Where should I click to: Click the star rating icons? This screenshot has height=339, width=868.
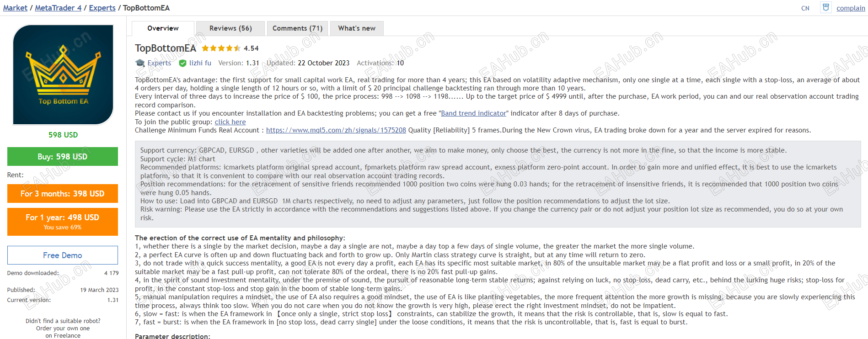(221, 48)
